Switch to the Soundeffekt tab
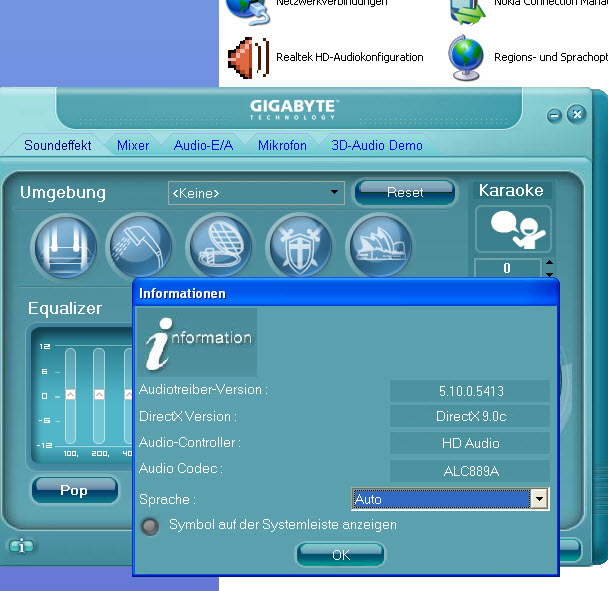Viewport: 608px width, 591px height. coord(58,145)
